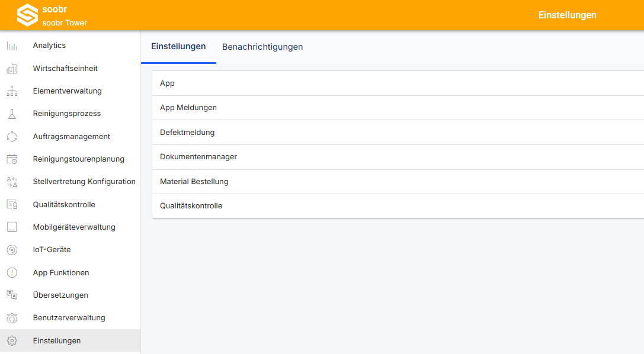
Task: Select the Wirtschaftseinheit building icon
Action: (12, 69)
